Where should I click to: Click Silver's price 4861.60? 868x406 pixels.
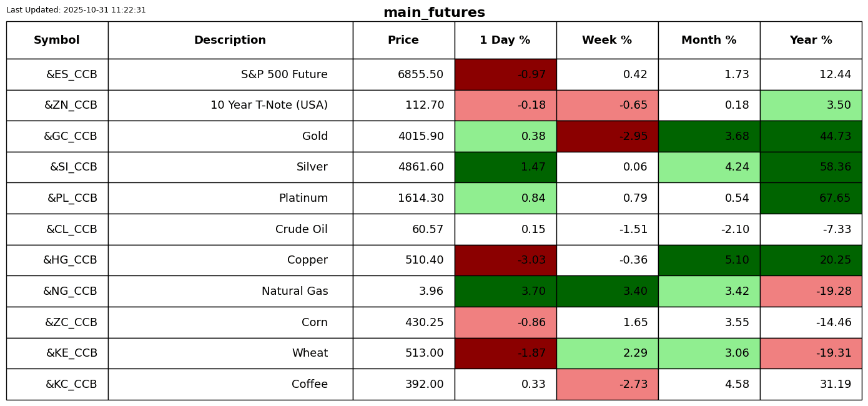[x=421, y=167]
